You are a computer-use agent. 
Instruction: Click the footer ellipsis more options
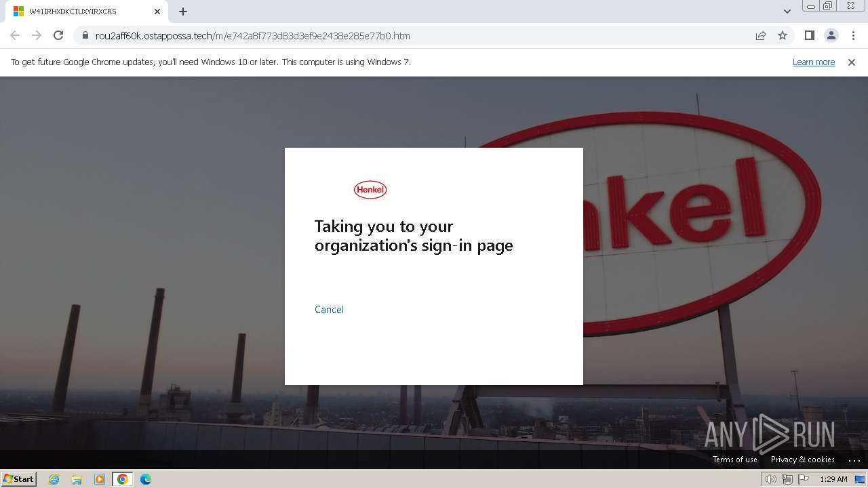(x=854, y=460)
